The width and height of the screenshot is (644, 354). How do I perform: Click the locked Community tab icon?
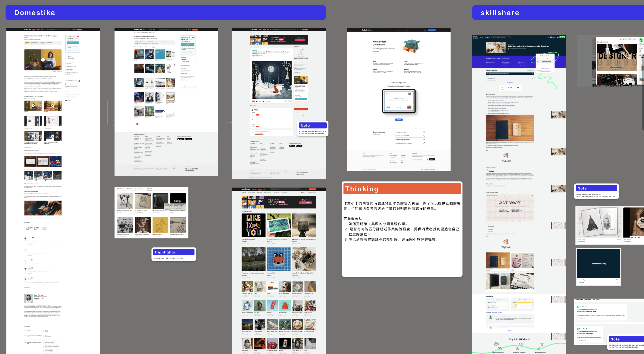pyautogui.click(x=136, y=189)
